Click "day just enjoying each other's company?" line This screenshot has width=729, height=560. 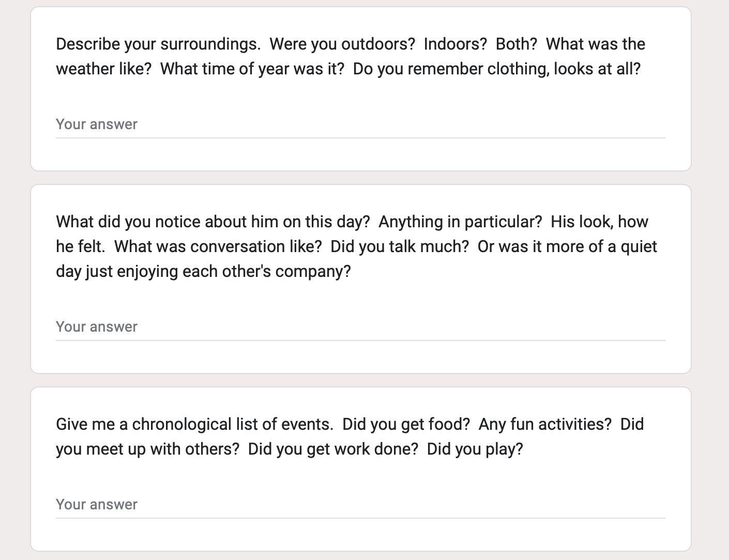(203, 271)
